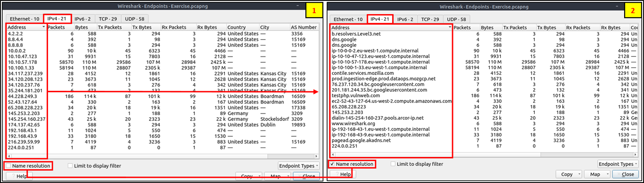Switch to IPv6 · 2 tab in right window

405,19
